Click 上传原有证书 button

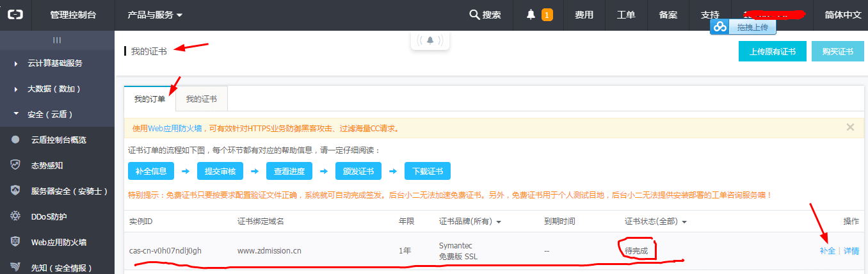coord(772,52)
